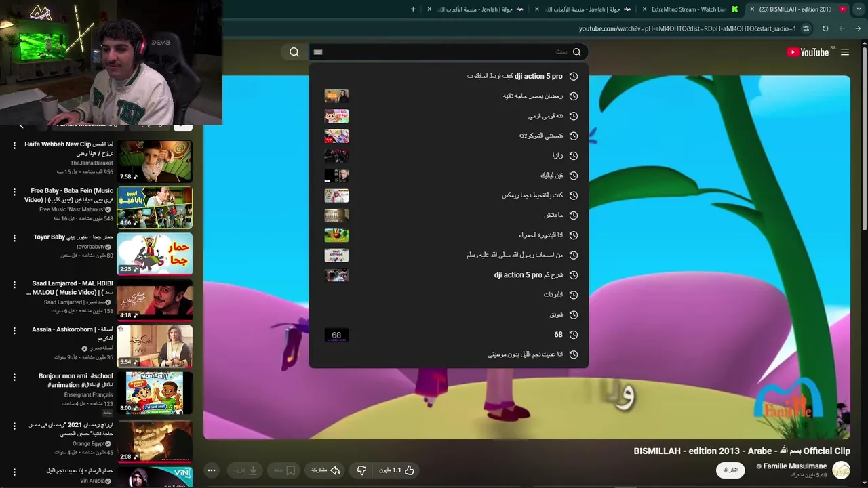
Task: Play the حمار جحا Toyor Baby thumbnail
Action: click(155, 253)
